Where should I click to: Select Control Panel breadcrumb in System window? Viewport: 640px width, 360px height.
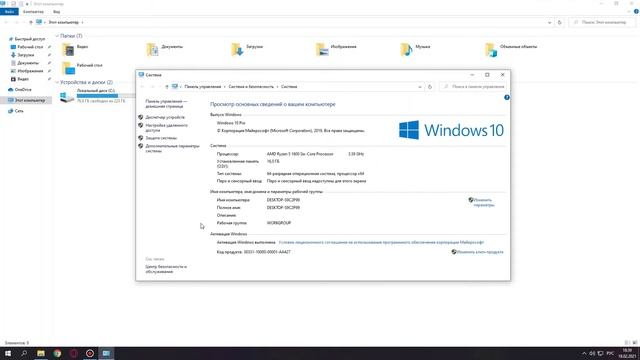coord(202,87)
